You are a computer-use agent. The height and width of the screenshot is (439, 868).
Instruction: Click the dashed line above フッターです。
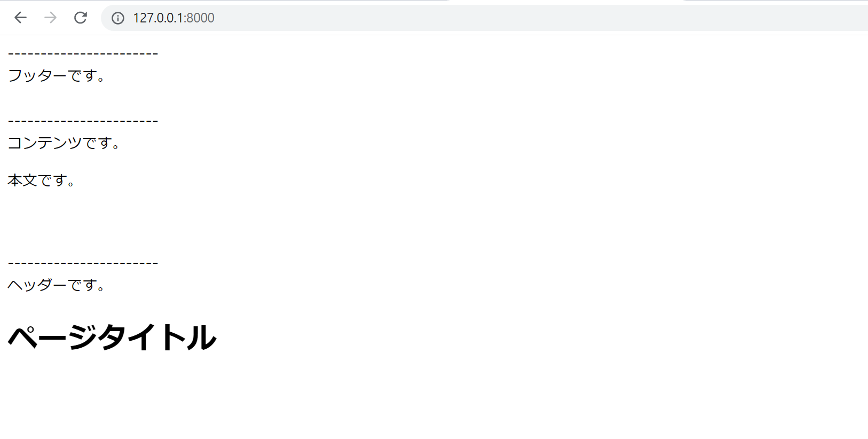(83, 54)
